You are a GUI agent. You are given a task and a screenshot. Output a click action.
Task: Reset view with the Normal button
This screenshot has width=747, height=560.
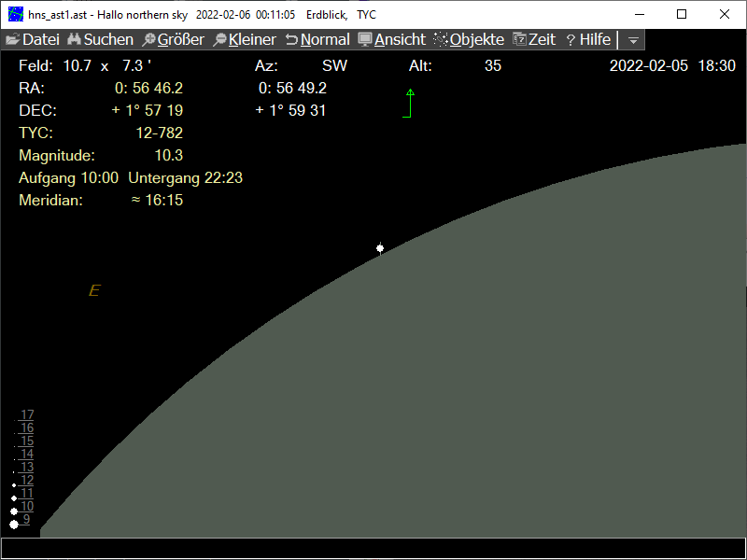point(317,40)
